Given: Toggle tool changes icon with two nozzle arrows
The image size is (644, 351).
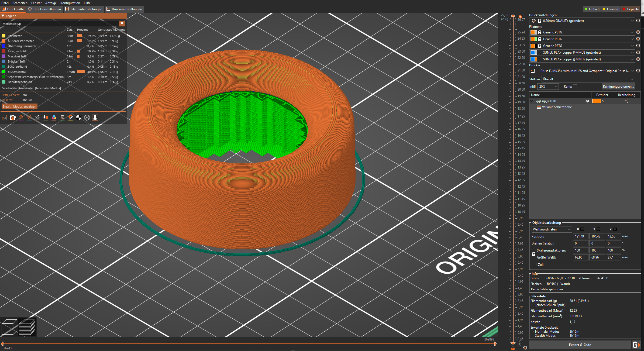Looking at the screenshot, I should pyautogui.click(x=46, y=118).
